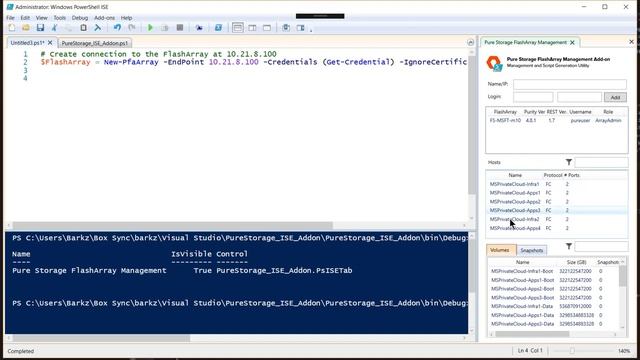Switch to the Snapshots tab
The image size is (640, 360).
pyautogui.click(x=532, y=250)
